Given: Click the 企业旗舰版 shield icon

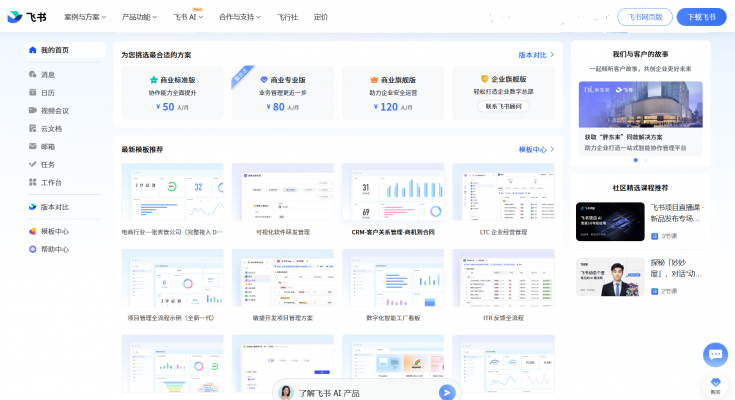Looking at the screenshot, I should [484, 79].
